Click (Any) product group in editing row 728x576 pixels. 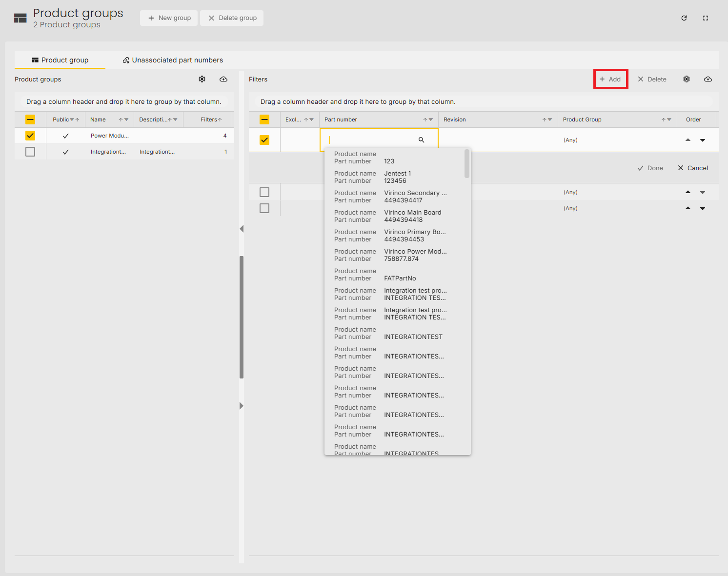click(x=570, y=140)
